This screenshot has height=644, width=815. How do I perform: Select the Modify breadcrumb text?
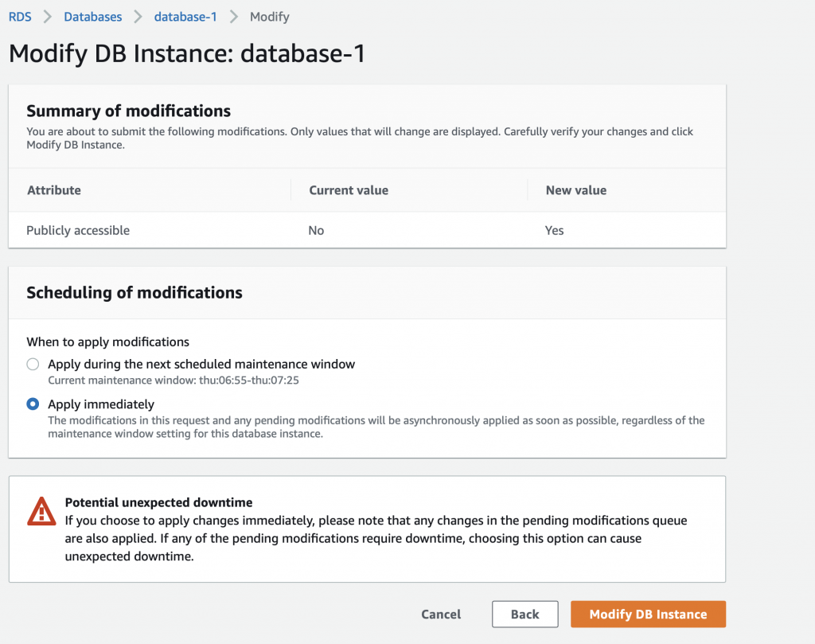269,17
